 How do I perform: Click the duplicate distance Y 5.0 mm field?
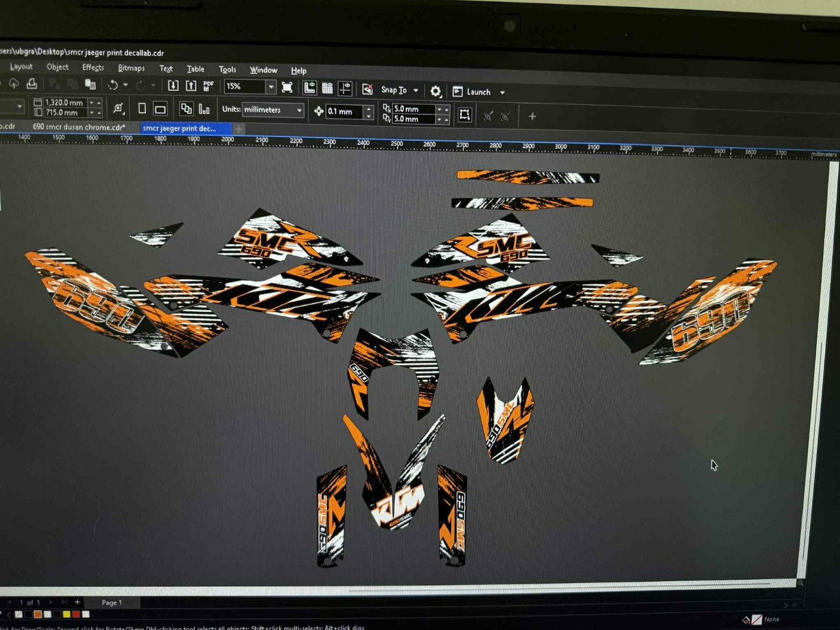click(x=414, y=119)
